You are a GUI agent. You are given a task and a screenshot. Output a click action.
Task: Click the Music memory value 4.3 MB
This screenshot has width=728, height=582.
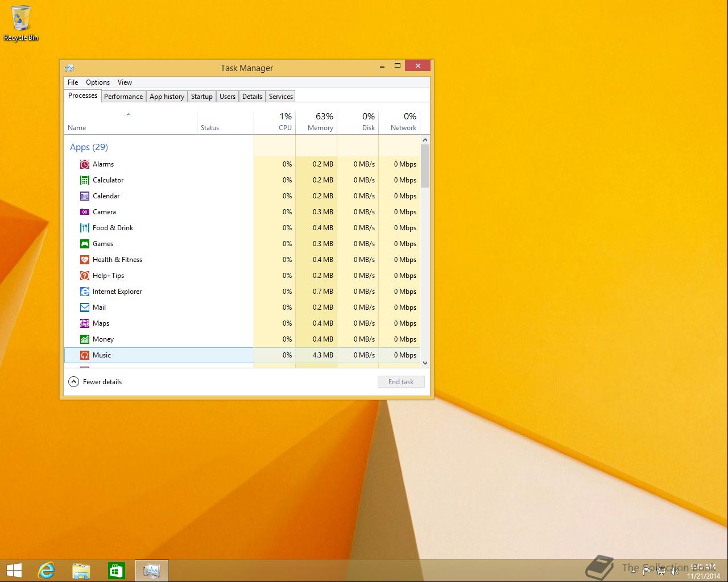(x=323, y=355)
